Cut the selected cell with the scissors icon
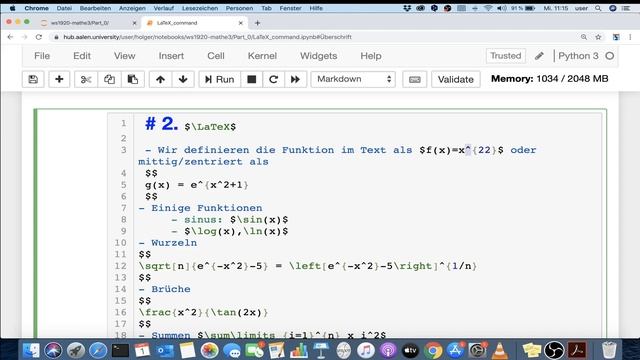The height and width of the screenshot is (360, 640). [86, 79]
